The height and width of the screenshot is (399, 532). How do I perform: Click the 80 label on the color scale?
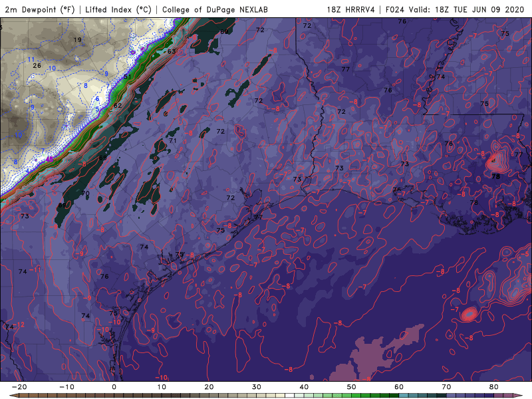(x=494, y=387)
